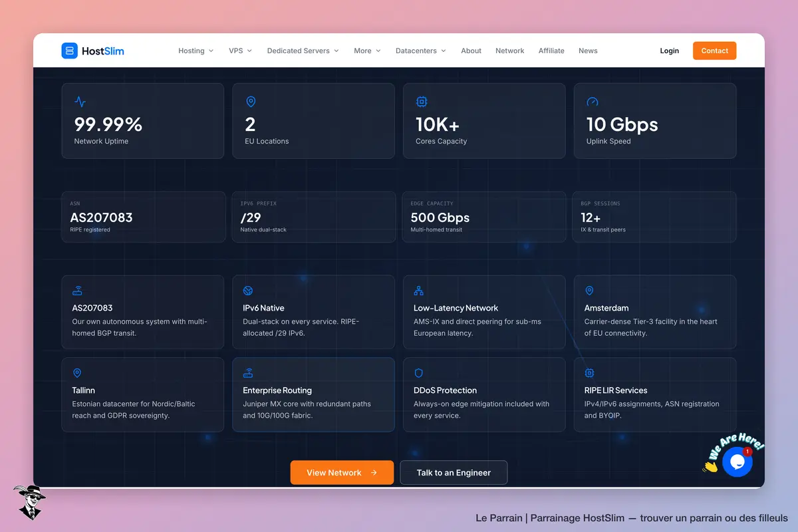Click the Amsterdam location pin icon

(x=589, y=291)
